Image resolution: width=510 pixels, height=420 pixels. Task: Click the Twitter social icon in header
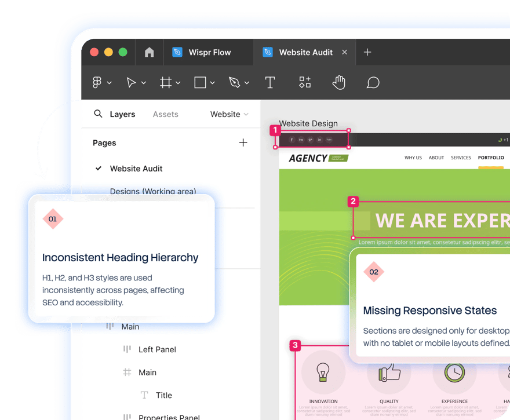pyautogui.click(x=301, y=140)
